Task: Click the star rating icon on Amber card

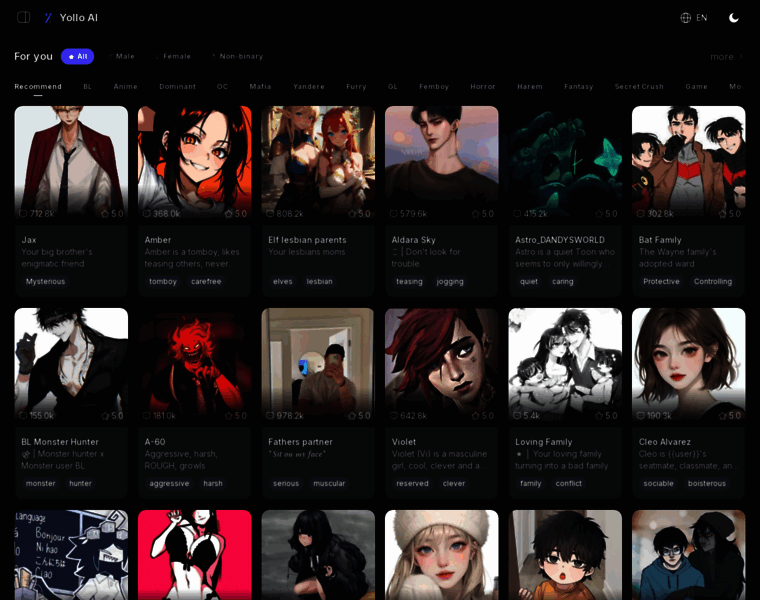Action: pos(228,214)
